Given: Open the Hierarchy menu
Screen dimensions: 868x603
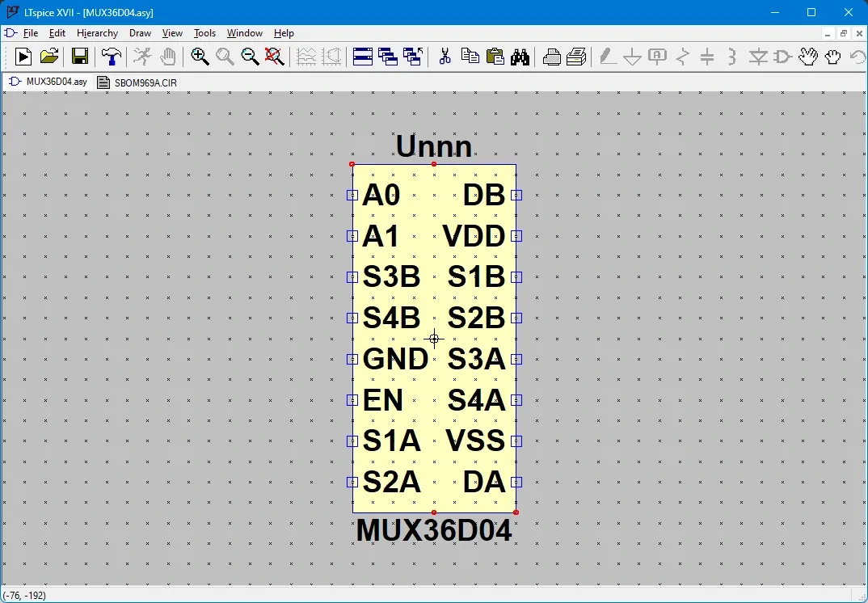Looking at the screenshot, I should click(x=98, y=33).
